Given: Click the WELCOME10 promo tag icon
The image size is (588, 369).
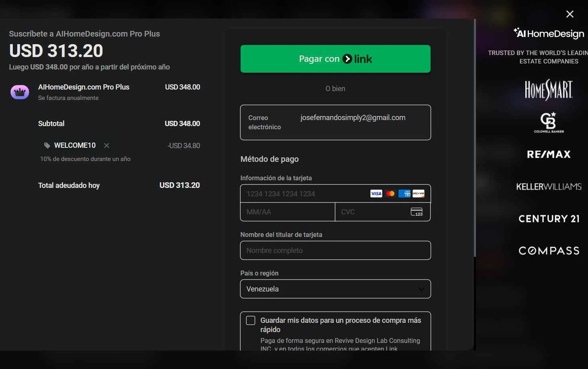Looking at the screenshot, I should (x=47, y=145).
